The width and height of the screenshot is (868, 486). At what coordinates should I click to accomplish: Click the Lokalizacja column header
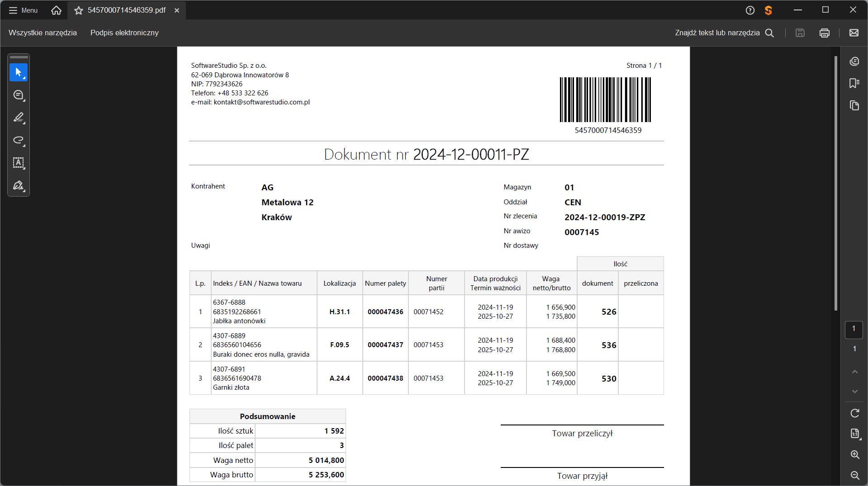pos(340,283)
